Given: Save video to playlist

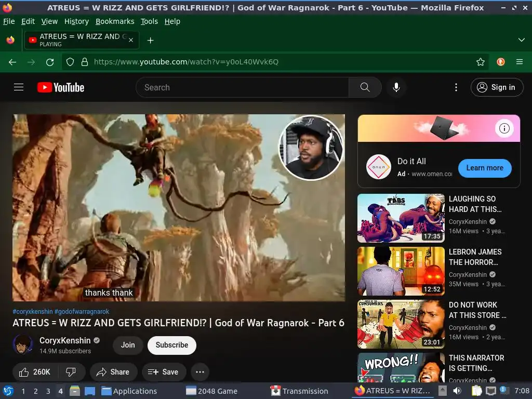Looking at the screenshot, I should 164,372.
